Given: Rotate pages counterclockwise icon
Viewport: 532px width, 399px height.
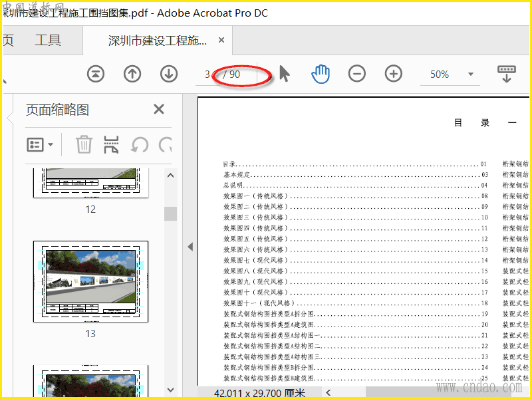Looking at the screenshot, I should [140, 145].
